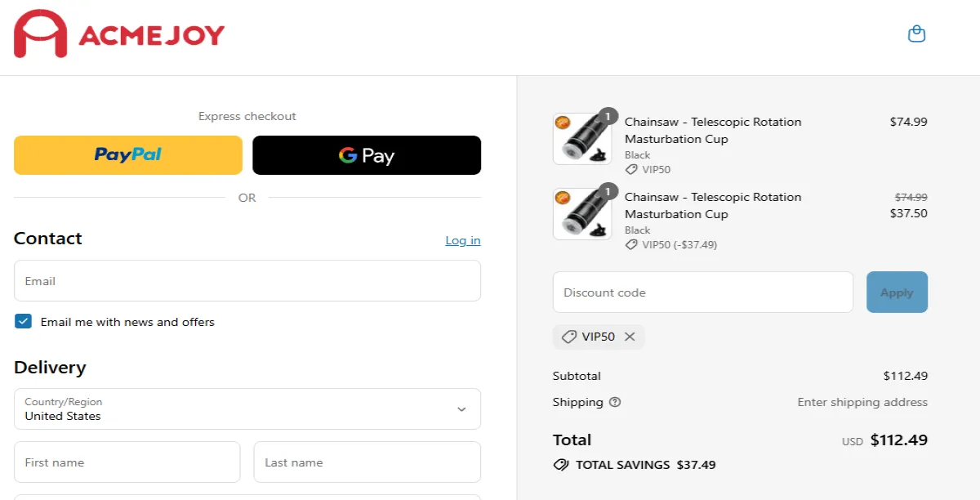Click the first Chainsaw product thumbnail

pos(582,138)
